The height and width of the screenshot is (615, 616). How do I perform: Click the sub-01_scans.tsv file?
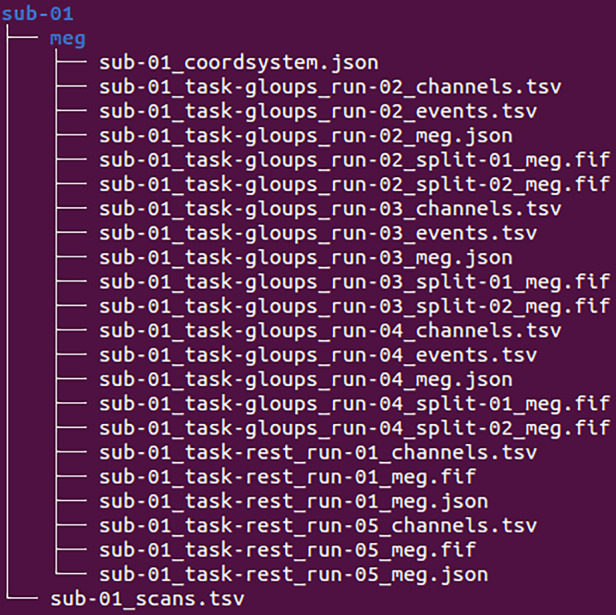[x=147, y=599]
